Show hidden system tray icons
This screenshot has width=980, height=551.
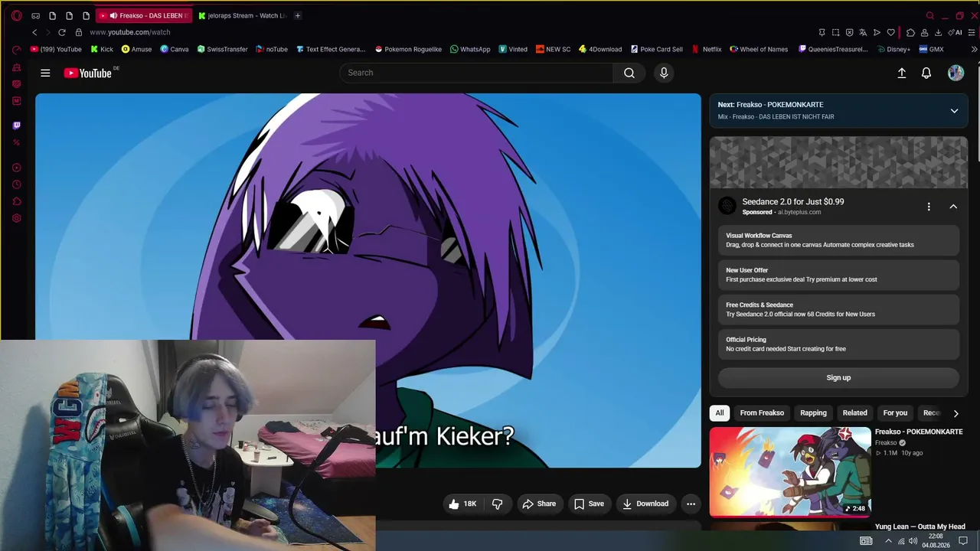(888, 541)
